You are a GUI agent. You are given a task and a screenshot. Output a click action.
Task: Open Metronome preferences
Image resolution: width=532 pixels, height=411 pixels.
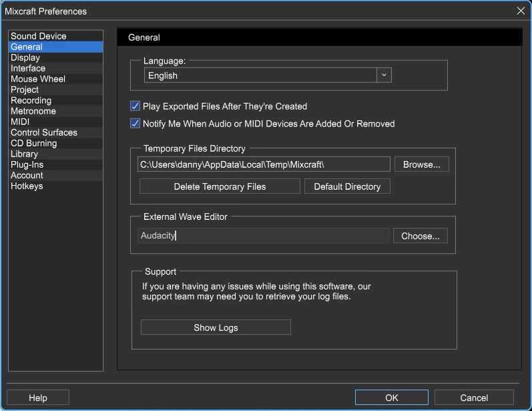coord(55,111)
